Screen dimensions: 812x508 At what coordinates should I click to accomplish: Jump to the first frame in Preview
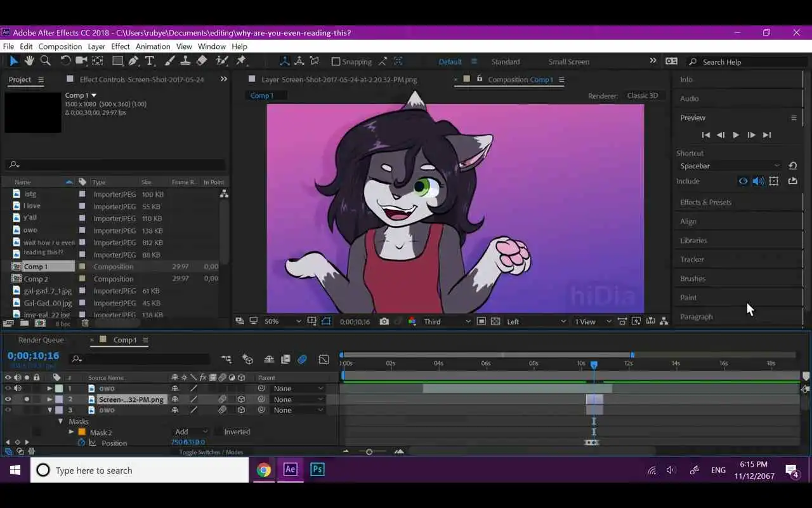click(705, 135)
